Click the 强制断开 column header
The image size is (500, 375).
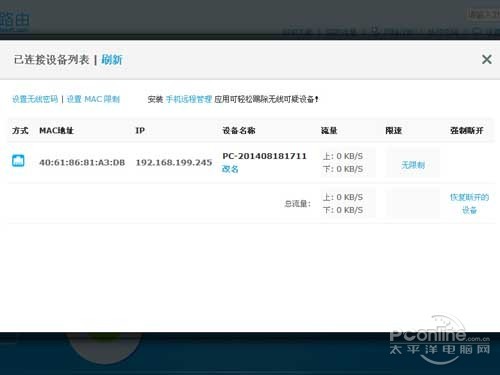tap(467, 130)
